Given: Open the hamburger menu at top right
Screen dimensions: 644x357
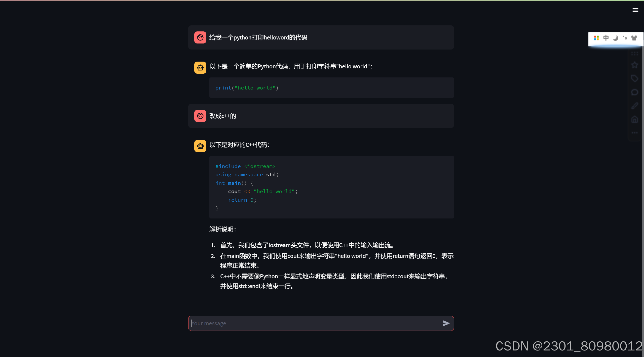Looking at the screenshot, I should [x=635, y=10].
